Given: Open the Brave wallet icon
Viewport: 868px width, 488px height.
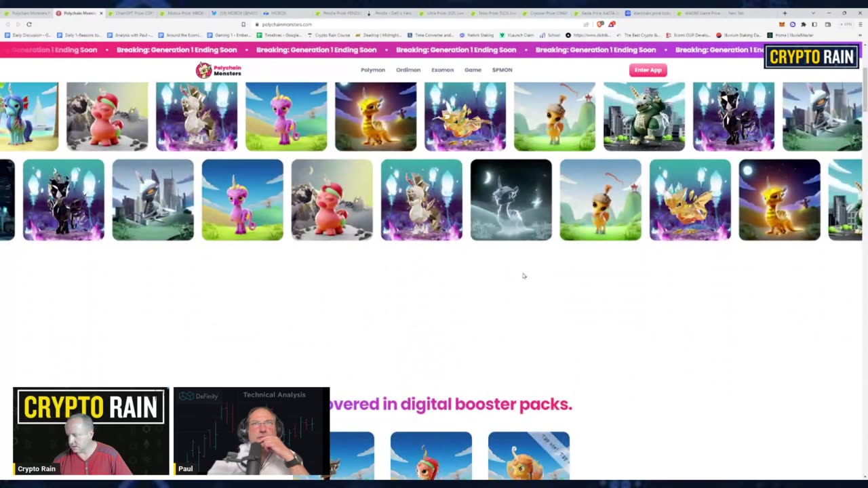Looking at the screenshot, I should click(x=827, y=24).
